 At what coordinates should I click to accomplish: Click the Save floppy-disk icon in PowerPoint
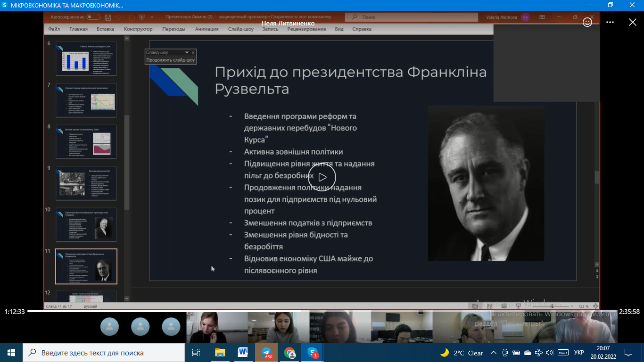pyautogui.click(x=108, y=17)
